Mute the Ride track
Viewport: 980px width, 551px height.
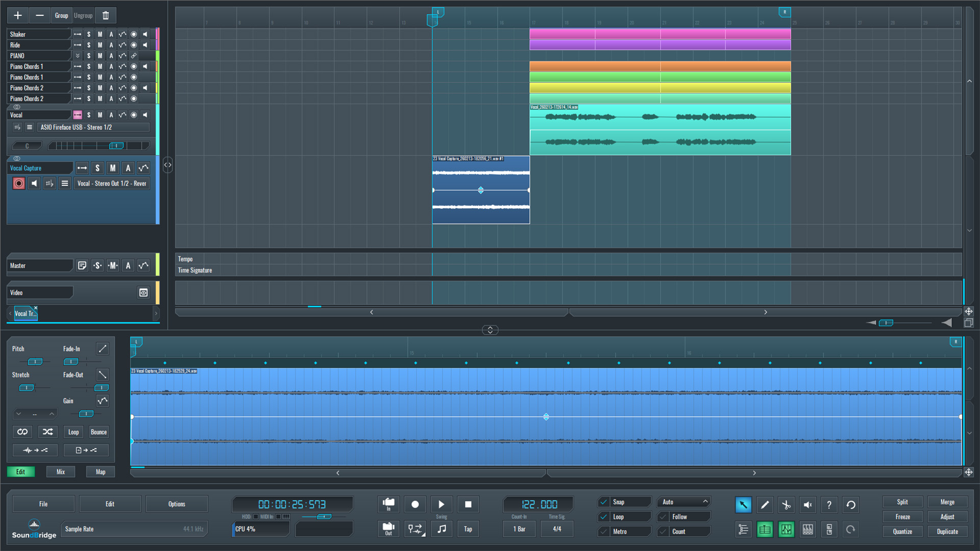click(100, 45)
